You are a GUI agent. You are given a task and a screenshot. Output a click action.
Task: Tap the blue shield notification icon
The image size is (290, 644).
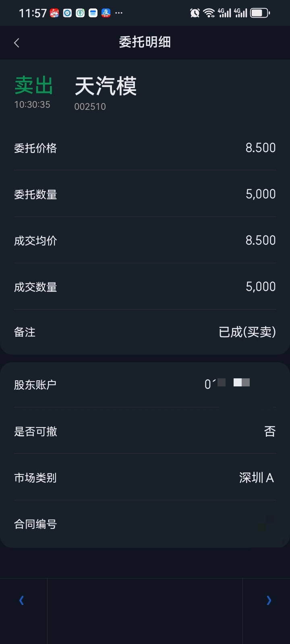pos(67,13)
